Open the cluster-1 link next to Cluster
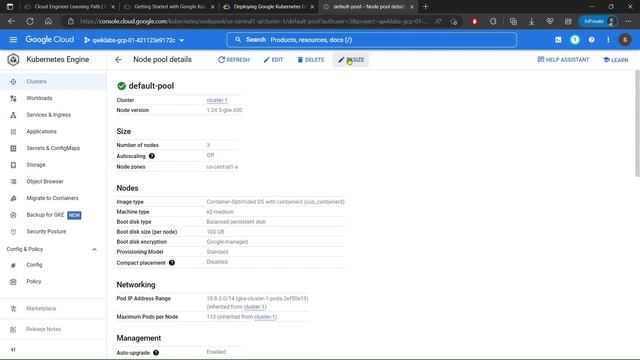Screen dimensions: 640x360 click(217, 100)
